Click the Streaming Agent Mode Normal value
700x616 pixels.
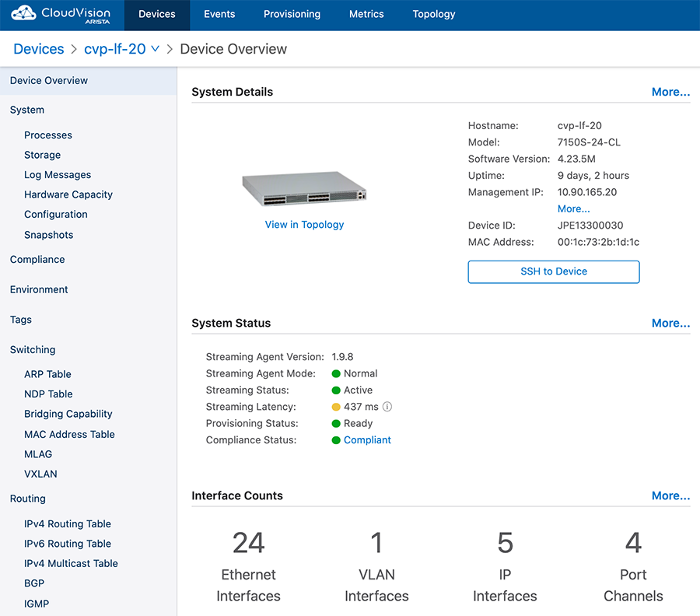361,373
